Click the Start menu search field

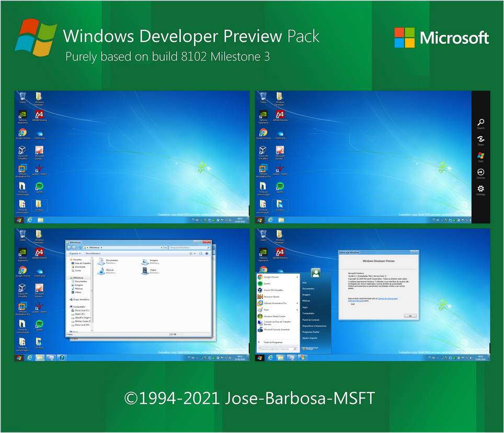[x=277, y=349]
